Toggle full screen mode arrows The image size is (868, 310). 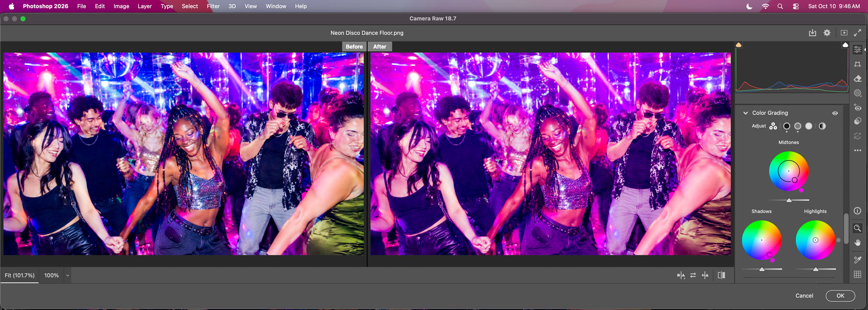click(x=858, y=33)
